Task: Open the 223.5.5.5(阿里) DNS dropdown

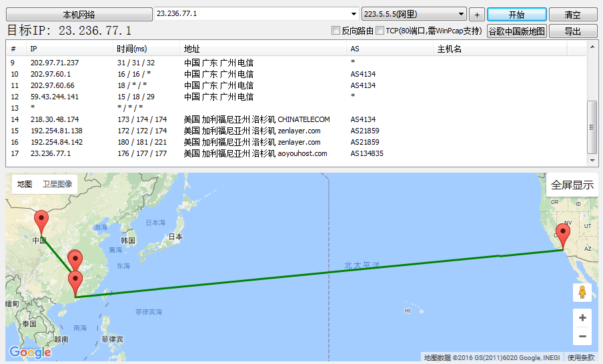Action: (462, 14)
